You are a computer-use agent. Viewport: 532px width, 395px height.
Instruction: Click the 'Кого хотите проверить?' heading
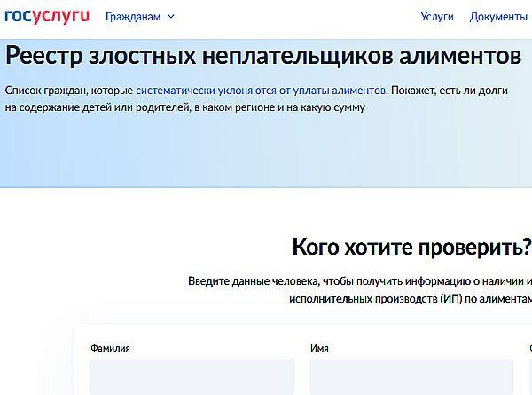click(411, 246)
